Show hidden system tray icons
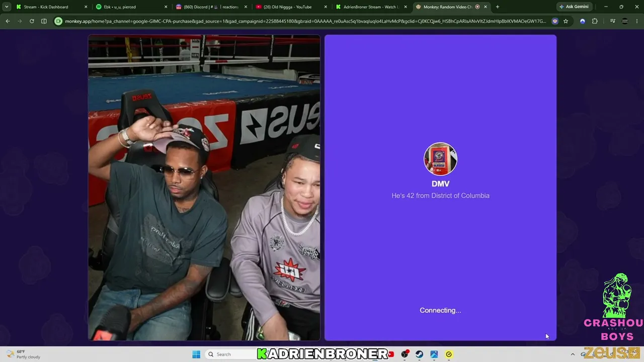644x362 pixels. 573,354
